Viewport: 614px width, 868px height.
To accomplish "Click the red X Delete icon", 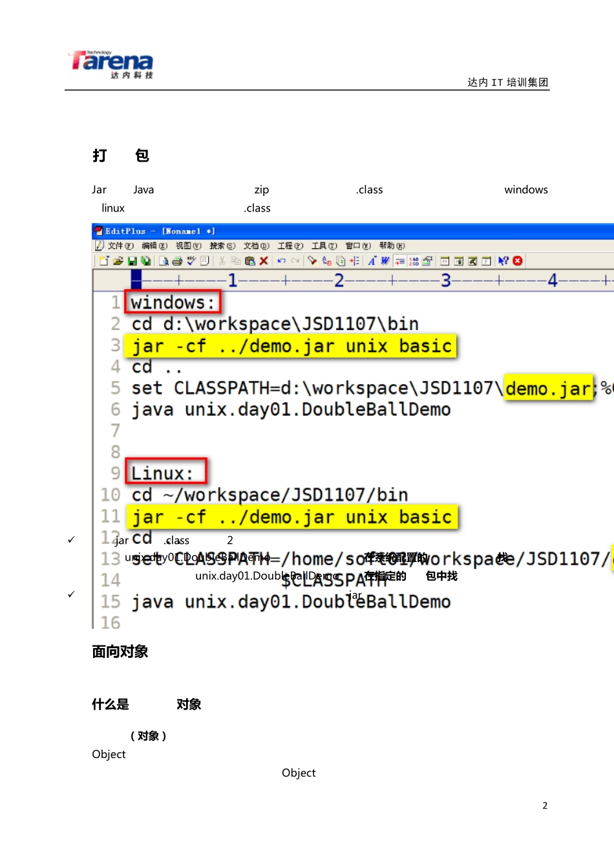I will point(264,261).
